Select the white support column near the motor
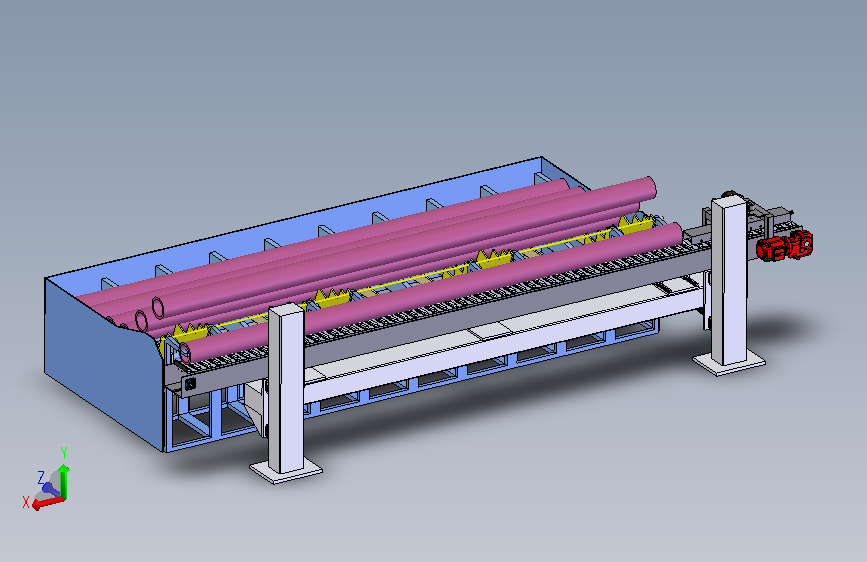Viewport: 867px width, 562px height. (x=729, y=285)
